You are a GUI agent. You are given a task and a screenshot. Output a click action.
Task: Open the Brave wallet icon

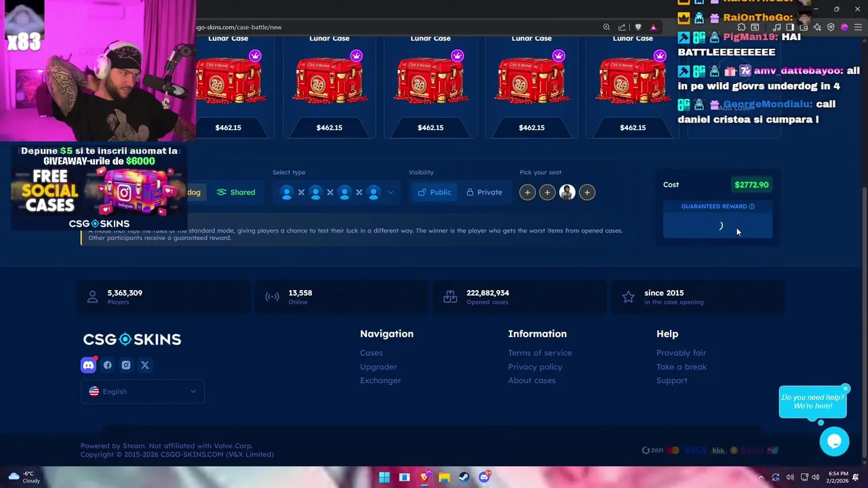(804, 27)
